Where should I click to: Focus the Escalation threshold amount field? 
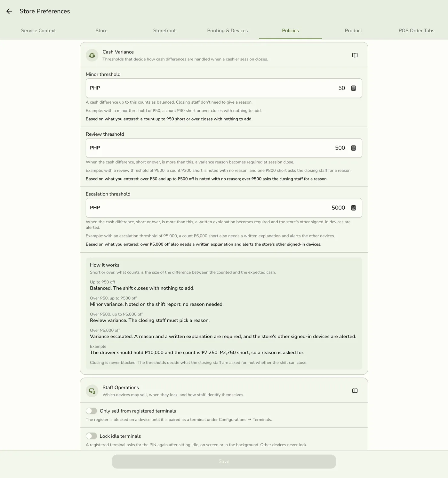tap(224, 208)
